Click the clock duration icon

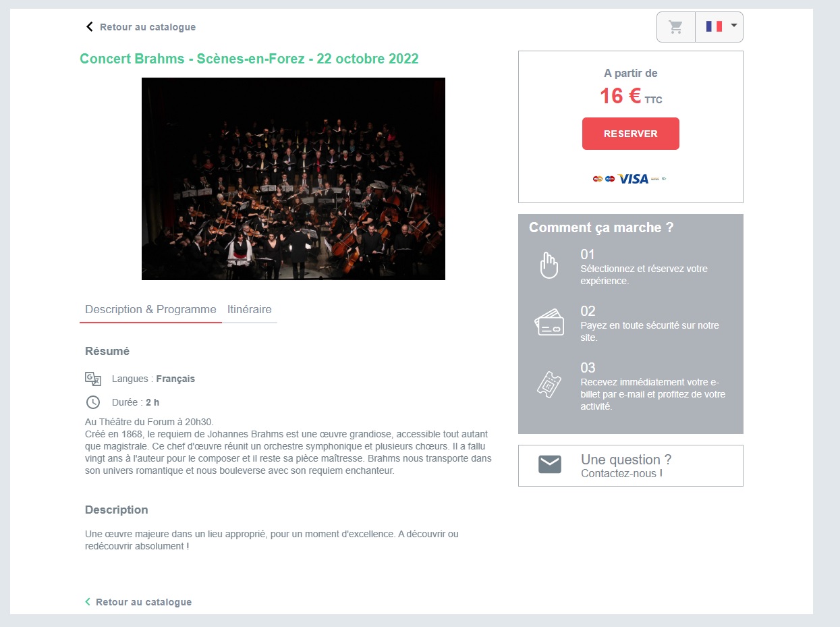point(93,402)
